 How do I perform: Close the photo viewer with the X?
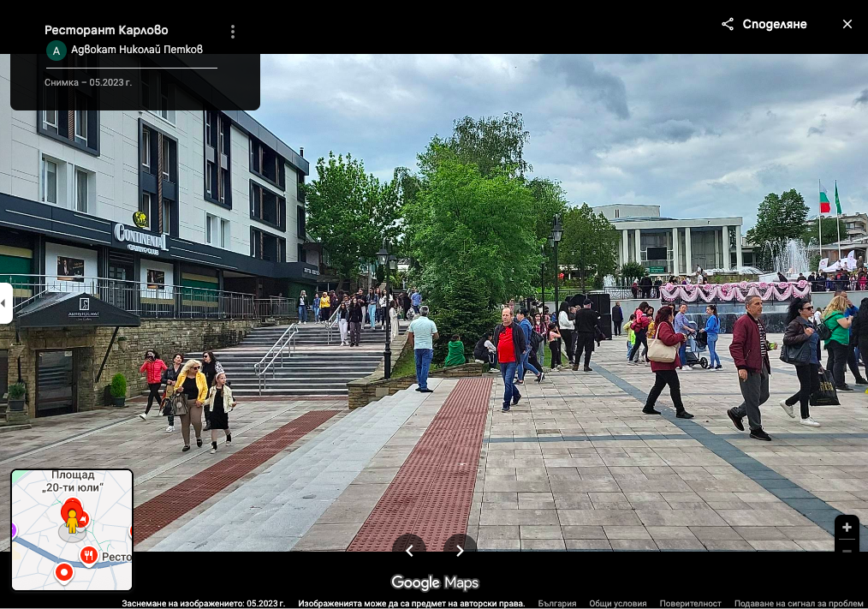coord(847,24)
